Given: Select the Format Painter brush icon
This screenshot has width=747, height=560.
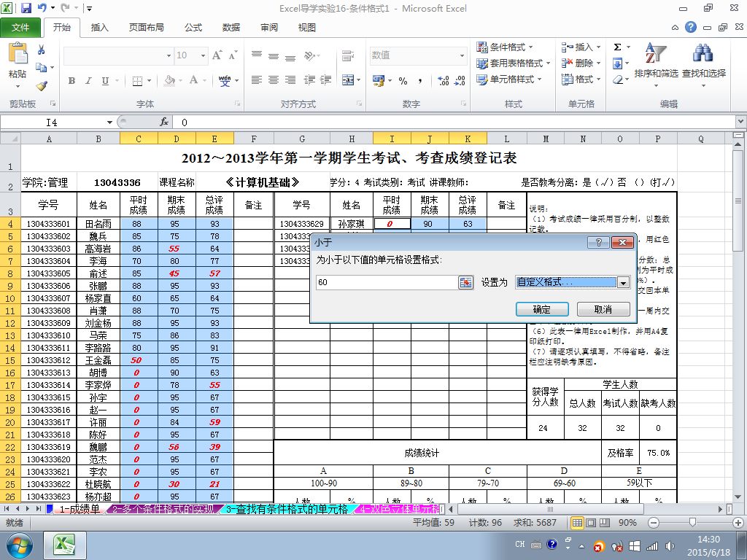Looking at the screenshot, I should click(42, 86).
